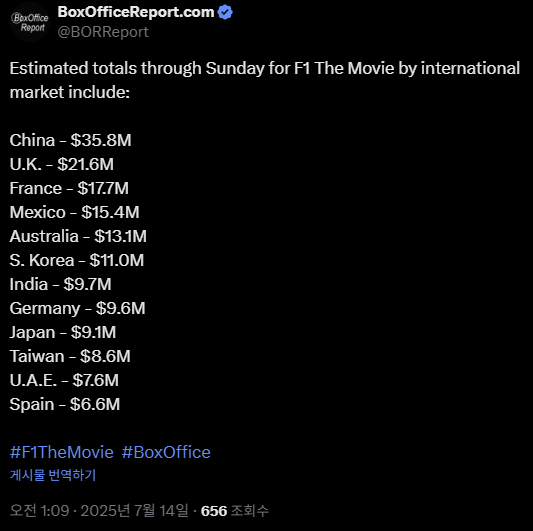Open the BoxOffice Report profile avatar

pos(30,22)
